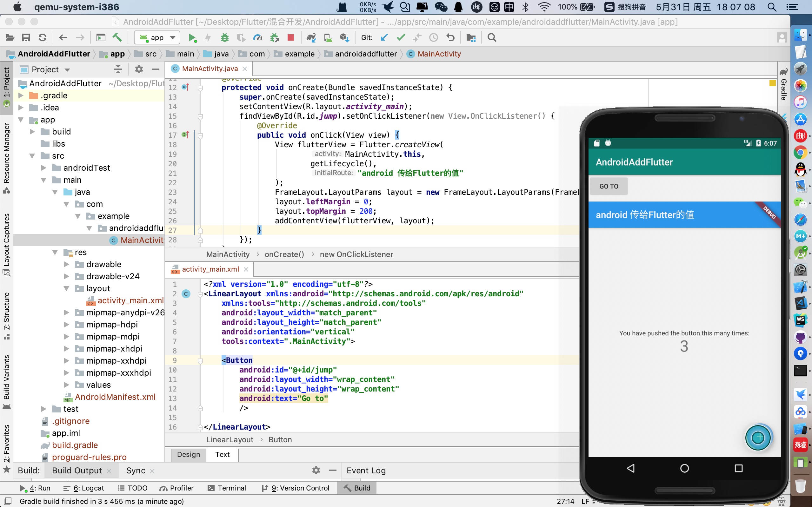Expand the values folder

(66, 385)
